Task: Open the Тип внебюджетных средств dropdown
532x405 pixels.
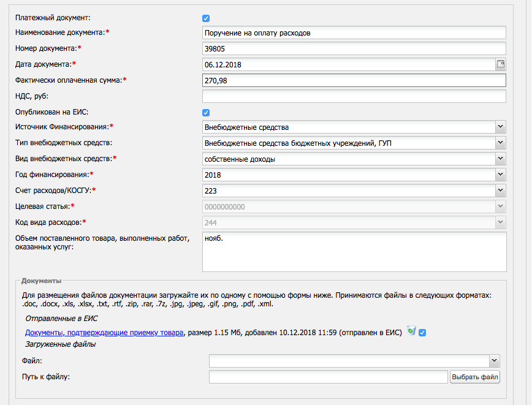Action: [x=500, y=143]
